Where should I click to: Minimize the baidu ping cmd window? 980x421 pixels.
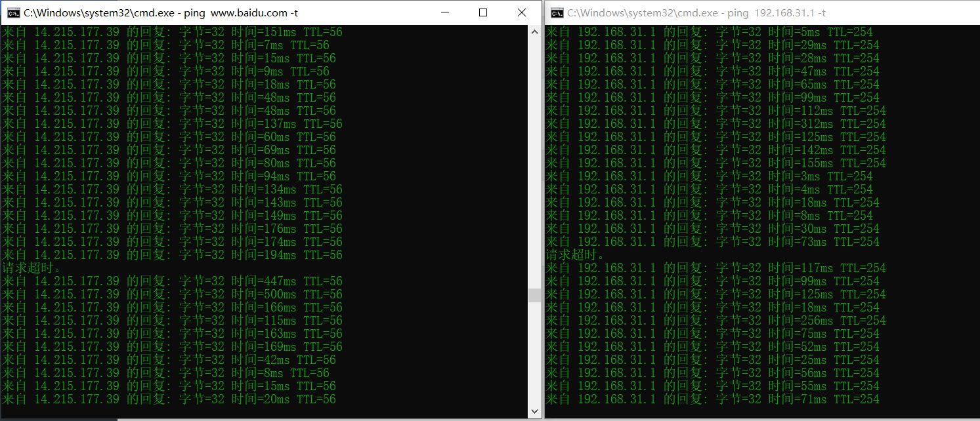point(445,12)
